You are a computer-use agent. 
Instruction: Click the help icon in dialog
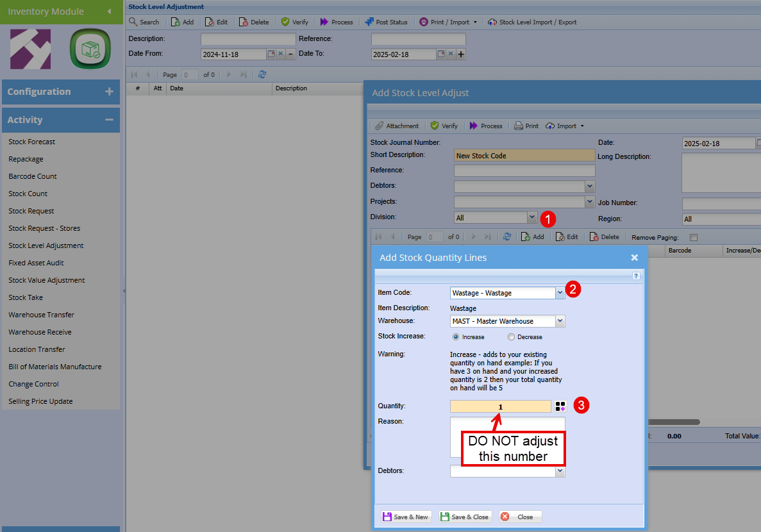pos(636,276)
